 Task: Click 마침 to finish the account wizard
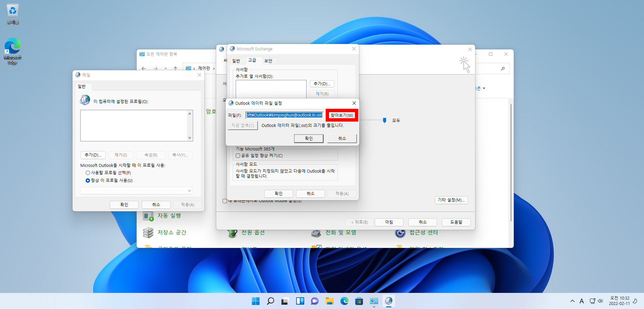coord(389,222)
